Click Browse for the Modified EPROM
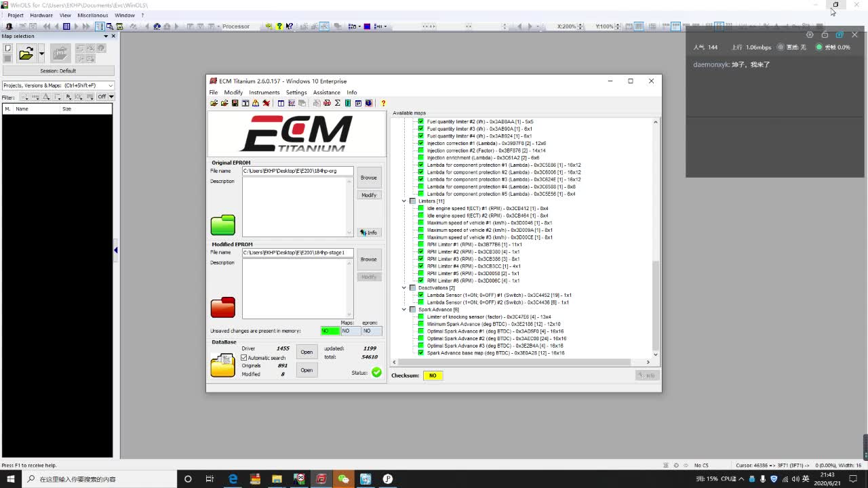868x488 pixels. pos(369,259)
